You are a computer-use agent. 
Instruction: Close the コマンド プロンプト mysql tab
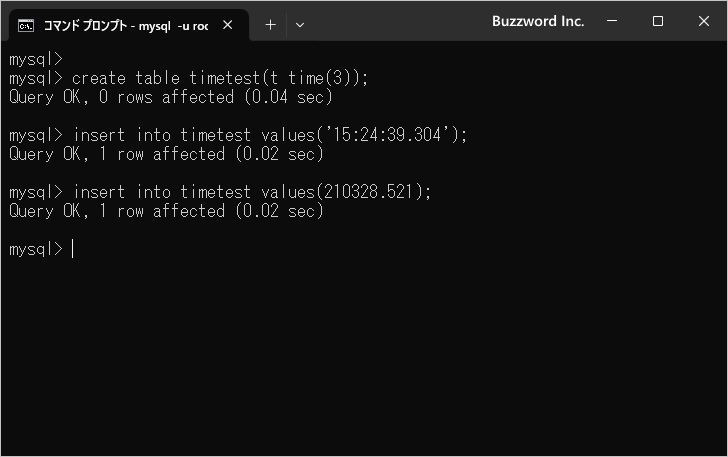coord(230,25)
